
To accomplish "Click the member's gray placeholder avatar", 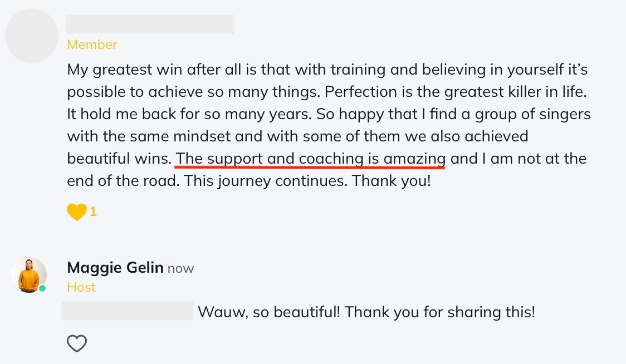I will [32, 36].
